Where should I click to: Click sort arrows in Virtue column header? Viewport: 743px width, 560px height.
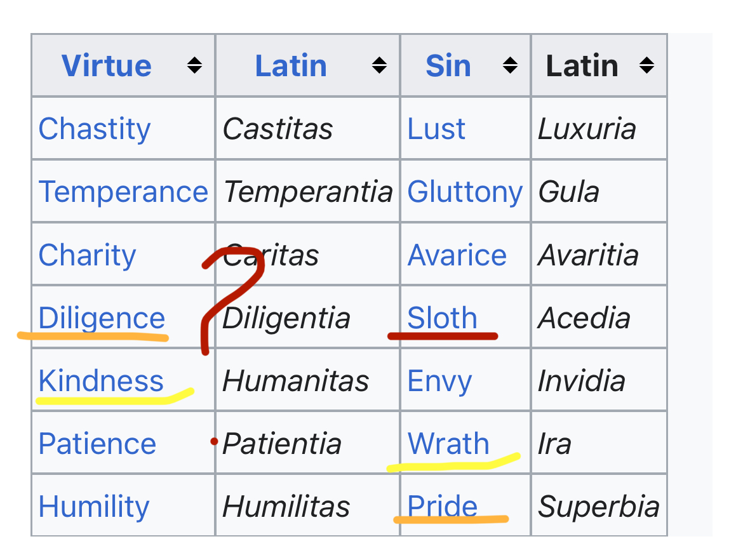click(194, 65)
